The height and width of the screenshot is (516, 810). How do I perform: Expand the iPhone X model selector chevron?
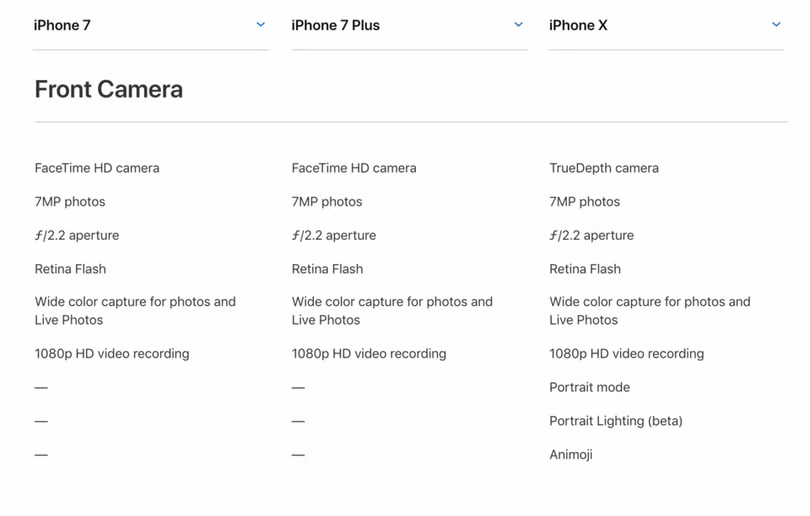776,25
